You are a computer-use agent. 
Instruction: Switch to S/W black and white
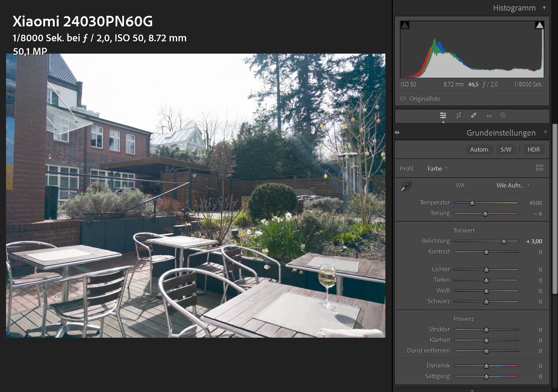click(x=506, y=149)
